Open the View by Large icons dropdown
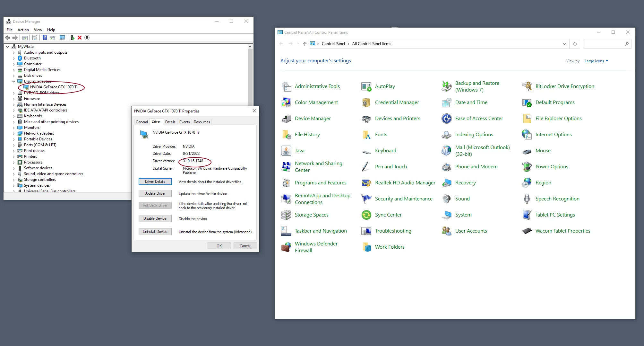644x346 pixels. click(596, 61)
